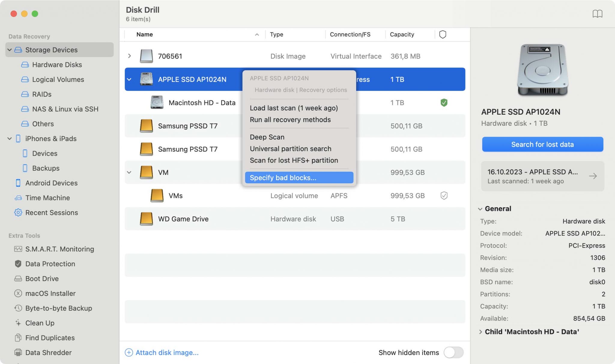Viewport: 615px width, 364px height.
Task: Collapse the General section
Action: 480,209
